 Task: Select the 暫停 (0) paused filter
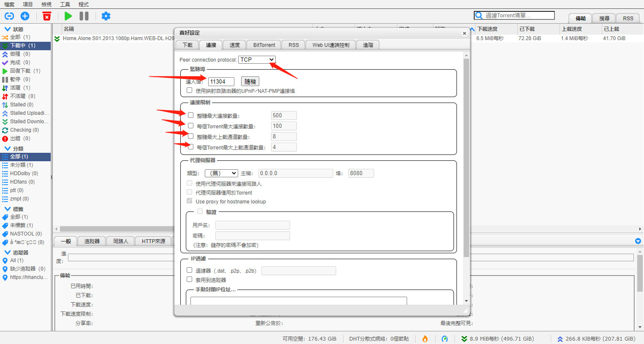pyautogui.click(x=25, y=79)
